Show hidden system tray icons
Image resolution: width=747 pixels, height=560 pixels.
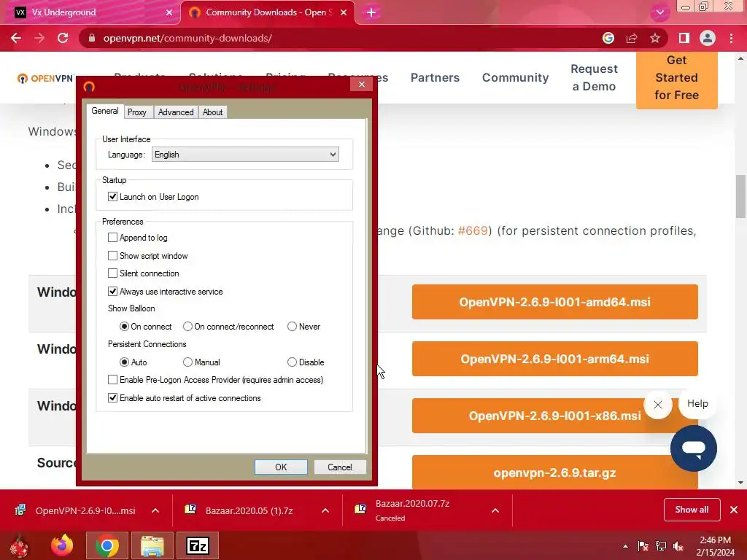pyautogui.click(x=625, y=546)
